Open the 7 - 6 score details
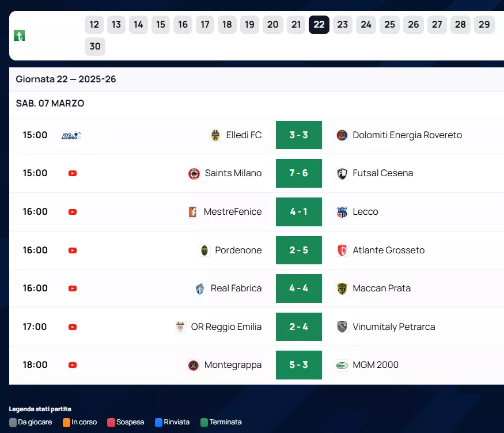 click(298, 173)
